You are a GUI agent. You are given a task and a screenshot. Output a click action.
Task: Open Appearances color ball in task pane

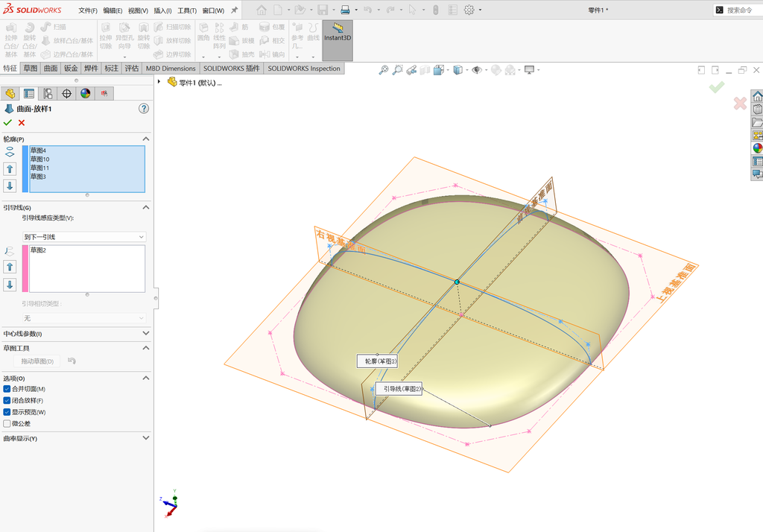[x=757, y=148]
